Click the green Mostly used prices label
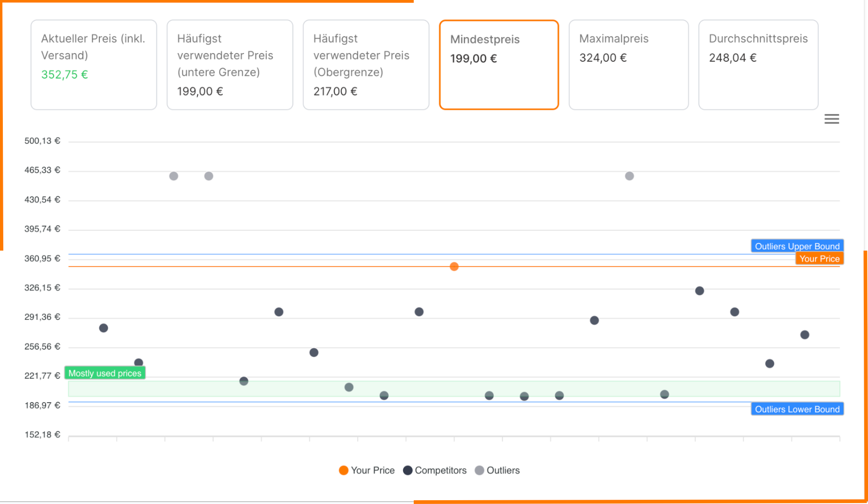Image resolution: width=868 pixels, height=504 pixels. click(x=105, y=373)
